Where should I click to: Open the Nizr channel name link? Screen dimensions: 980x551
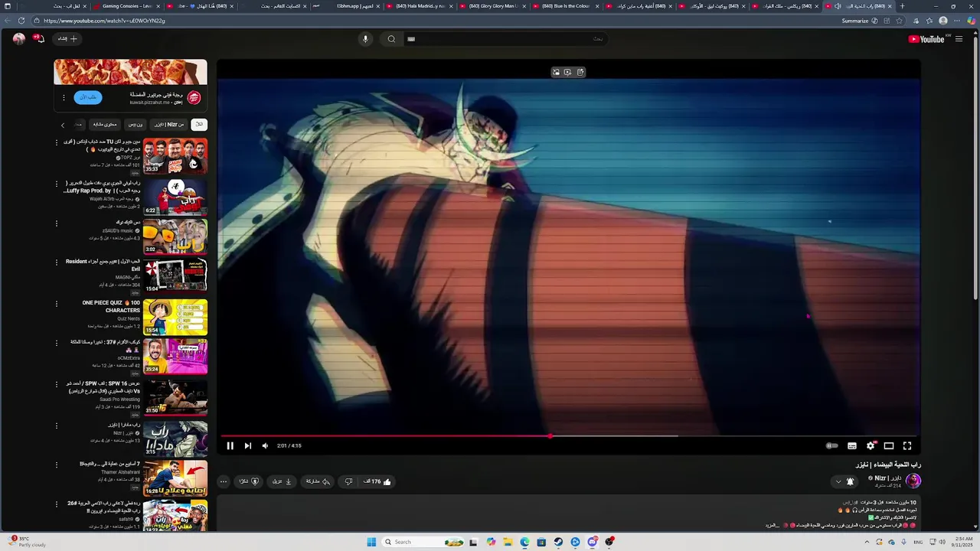(x=888, y=478)
